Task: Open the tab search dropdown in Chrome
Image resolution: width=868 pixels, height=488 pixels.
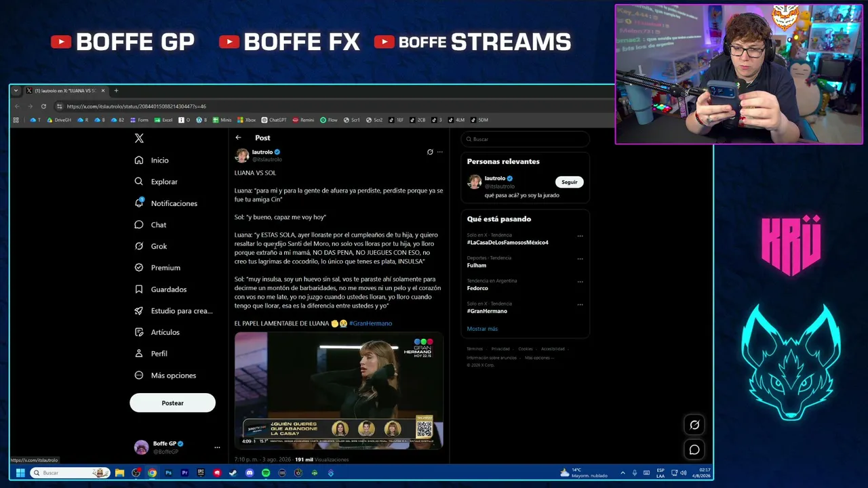Action: [16, 91]
